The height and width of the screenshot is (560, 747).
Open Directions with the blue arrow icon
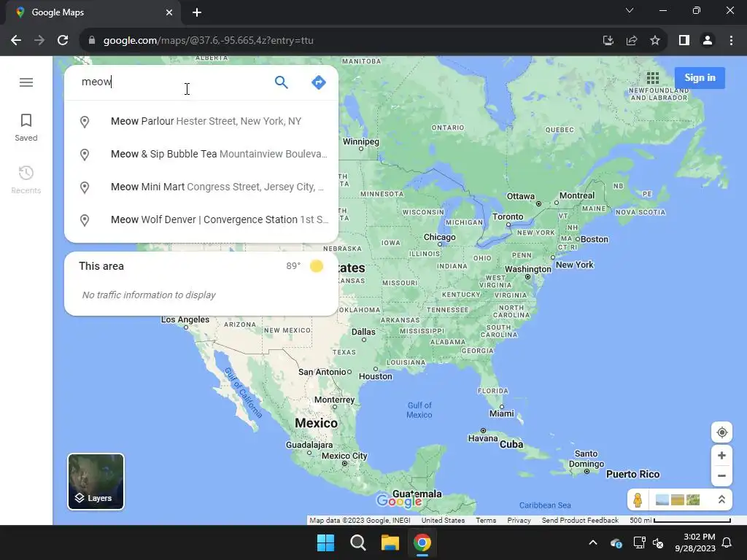coord(319,82)
